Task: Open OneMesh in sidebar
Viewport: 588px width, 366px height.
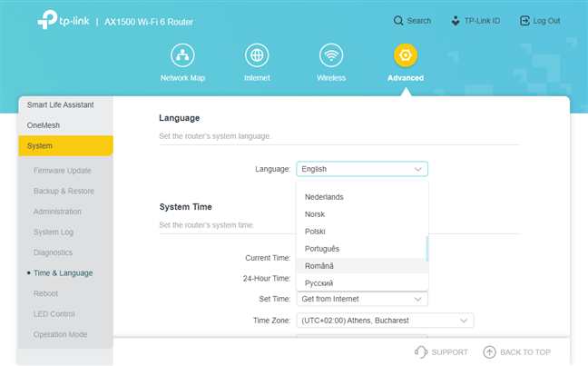Action: click(x=65, y=125)
